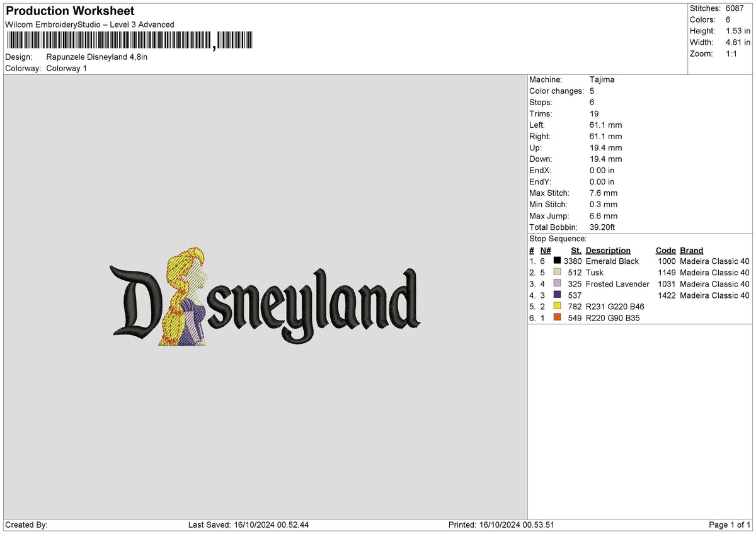756x534 pixels.
Task: Click the Height value 1.53 in
Action: coord(738,31)
